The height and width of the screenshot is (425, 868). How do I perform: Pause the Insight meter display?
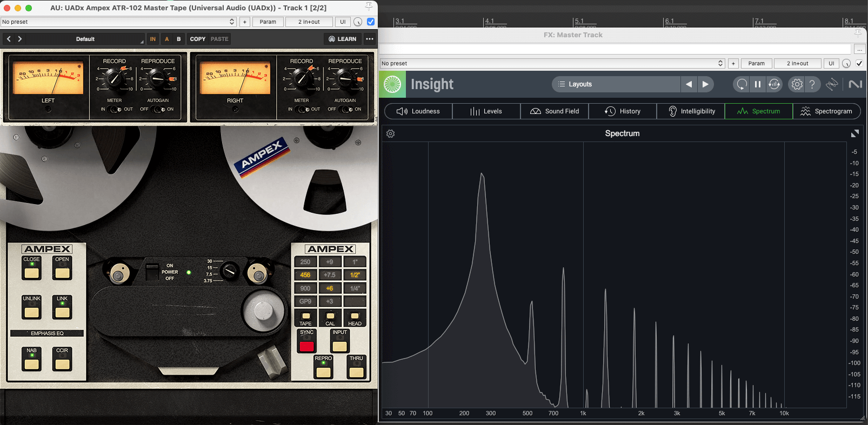coord(758,84)
